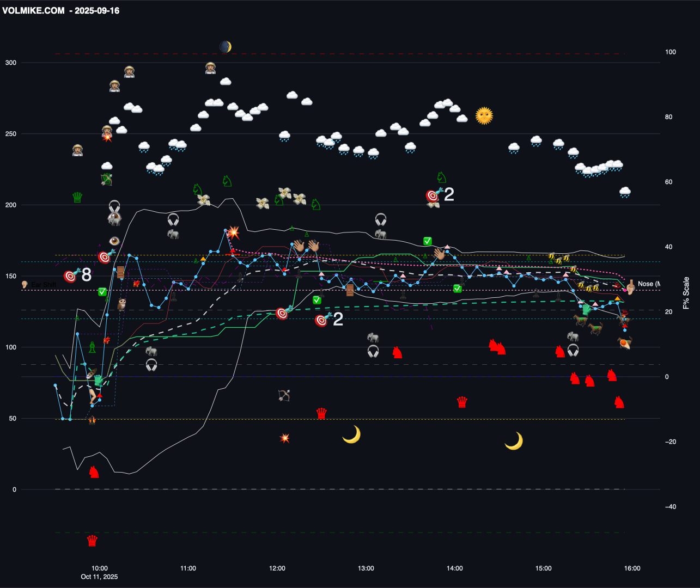This screenshot has width=700, height=588.
Task: Click the 13:00 time axis label
Action: tap(366, 568)
